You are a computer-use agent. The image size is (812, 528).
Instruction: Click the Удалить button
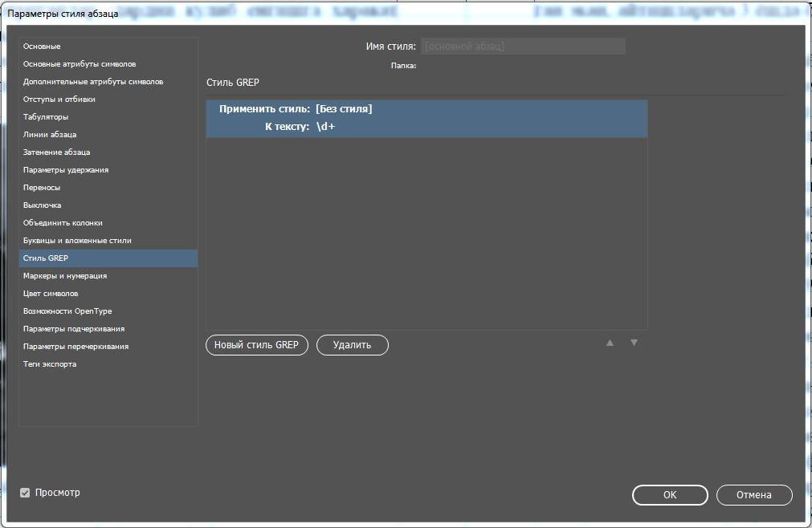(352, 345)
